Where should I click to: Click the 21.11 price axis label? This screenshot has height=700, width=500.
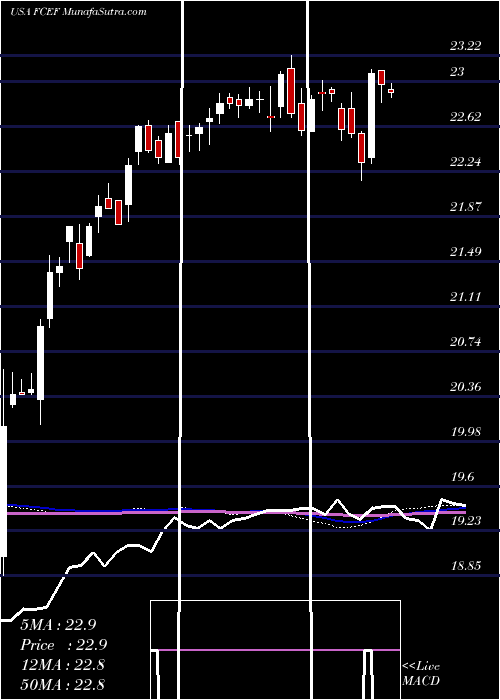(x=466, y=297)
